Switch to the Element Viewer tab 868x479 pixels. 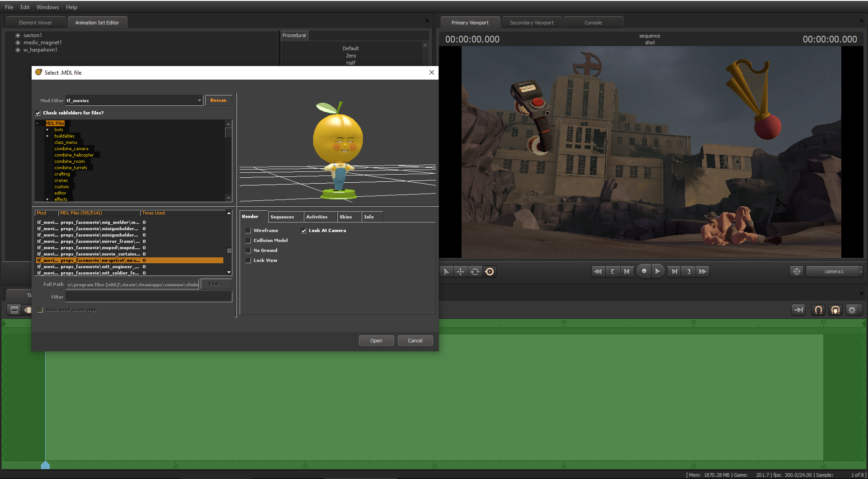point(35,23)
